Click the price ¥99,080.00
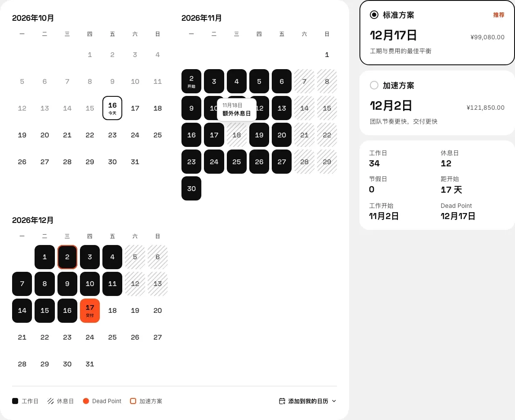 click(x=487, y=37)
